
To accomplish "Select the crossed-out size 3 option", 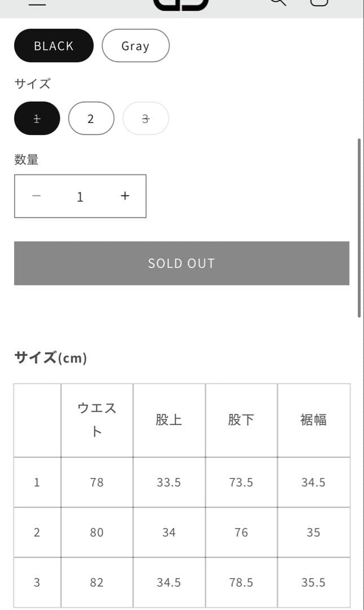I will [x=146, y=119].
